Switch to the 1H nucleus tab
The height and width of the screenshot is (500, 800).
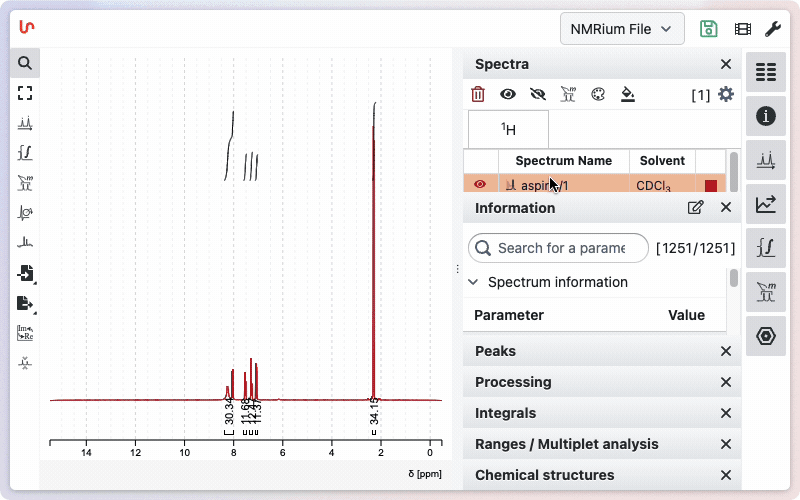[508, 129]
